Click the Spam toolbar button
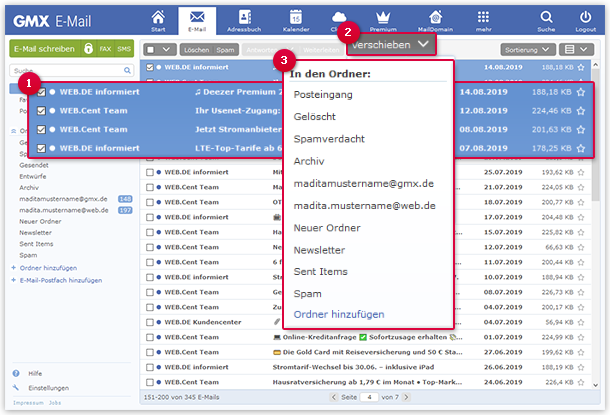 [226, 50]
